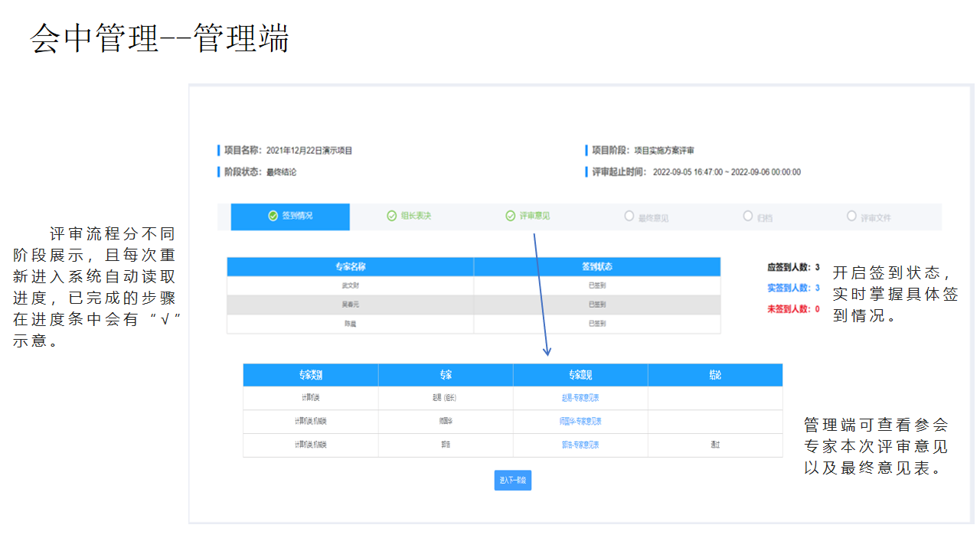The width and height of the screenshot is (980, 551).
Task: Click the empty circle icon beside 评审文件
Action: pos(851,217)
